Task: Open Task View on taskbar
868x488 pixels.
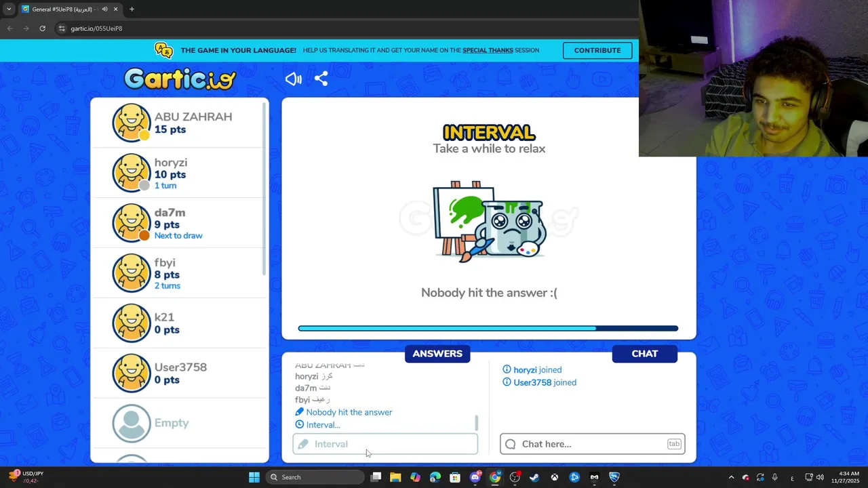Action: point(376,477)
